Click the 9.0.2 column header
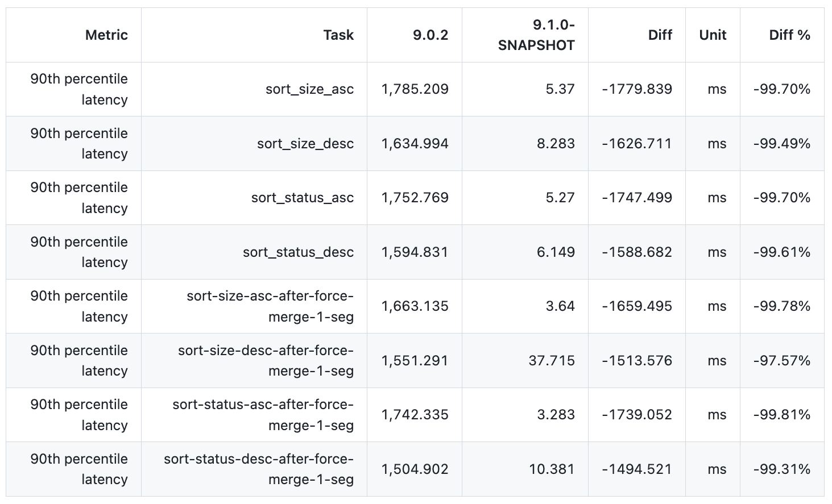Screen dimensions: 832x504 (431, 35)
